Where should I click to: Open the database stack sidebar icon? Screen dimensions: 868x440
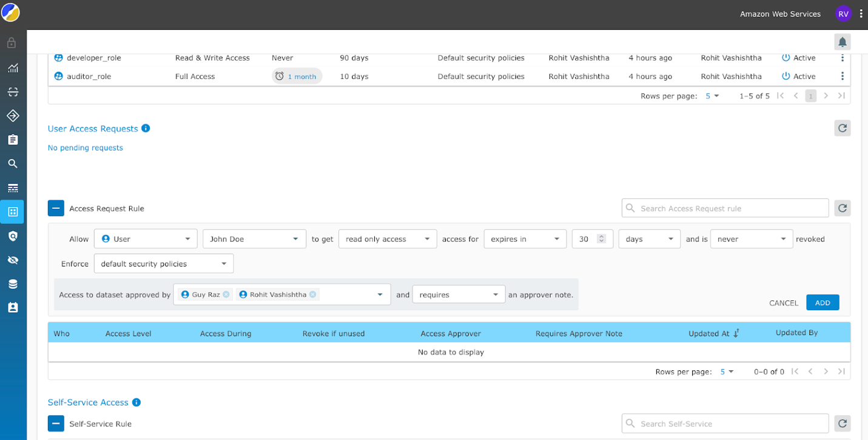pos(12,283)
